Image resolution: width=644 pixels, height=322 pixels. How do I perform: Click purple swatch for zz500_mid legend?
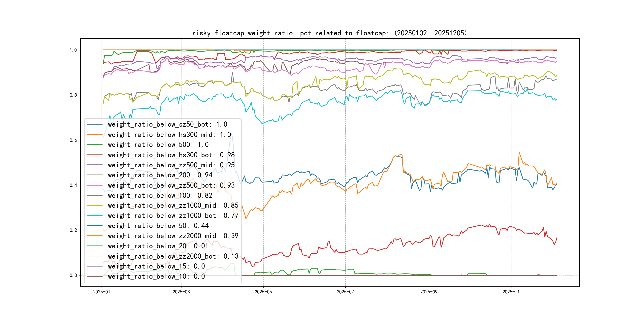click(x=94, y=165)
